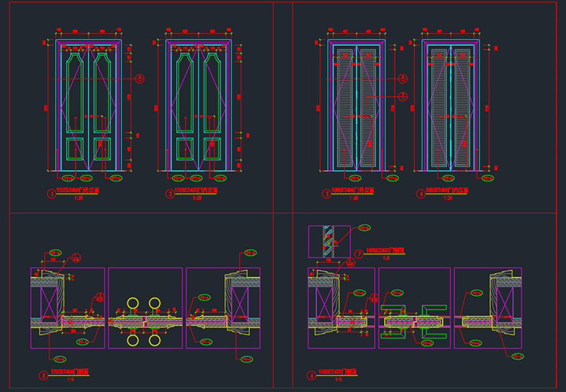This screenshot has width=566, height=392.
Task: Select the PT tag above section 5 left jamb
Action: [56, 253]
